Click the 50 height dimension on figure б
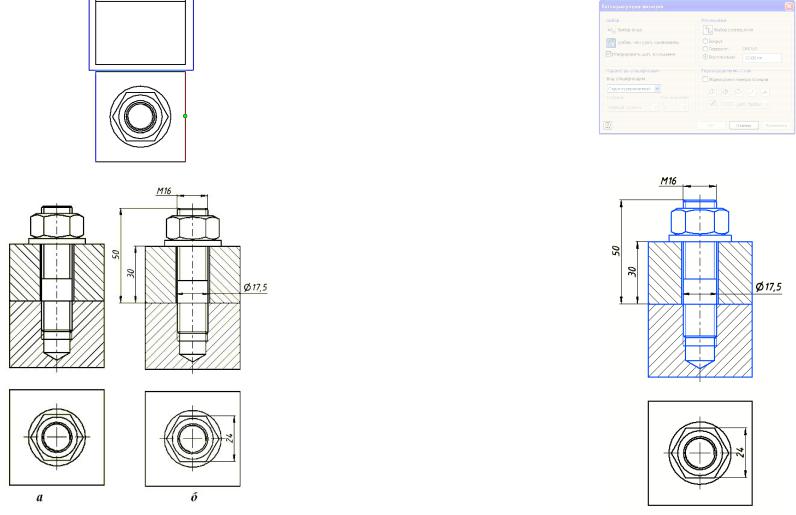This screenshot has height=515, width=796. tap(116, 254)
